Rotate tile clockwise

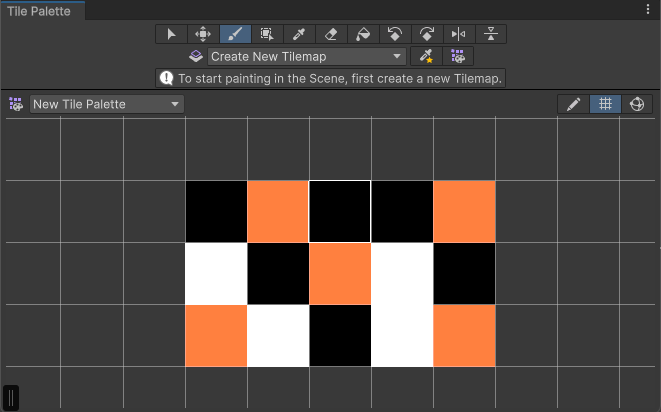(x=427, y=34)
